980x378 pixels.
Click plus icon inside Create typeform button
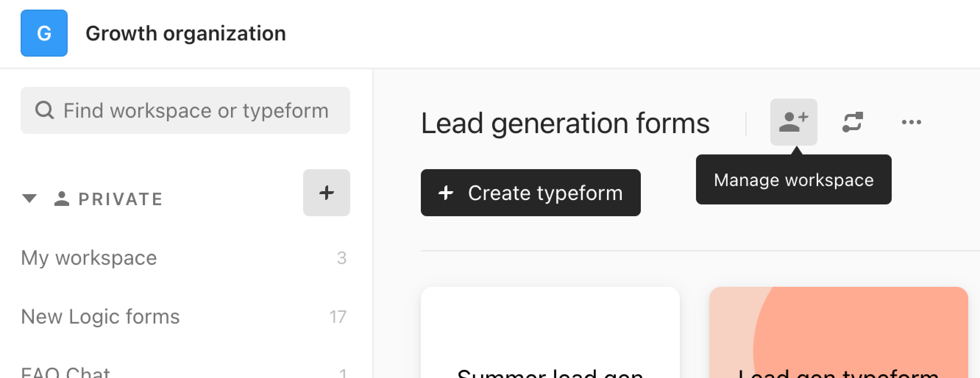coord(446,193)
